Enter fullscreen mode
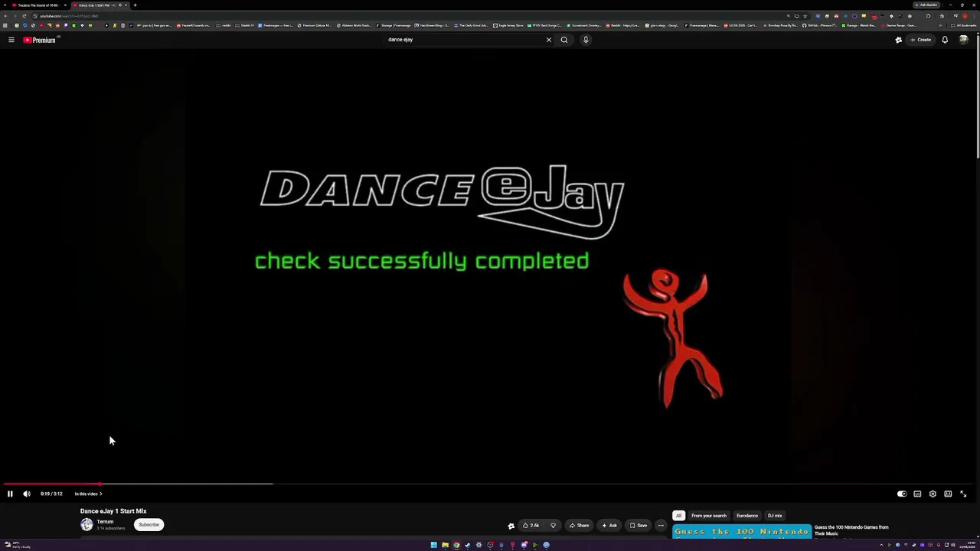The image size is (980, 551). tap(963, 494)
